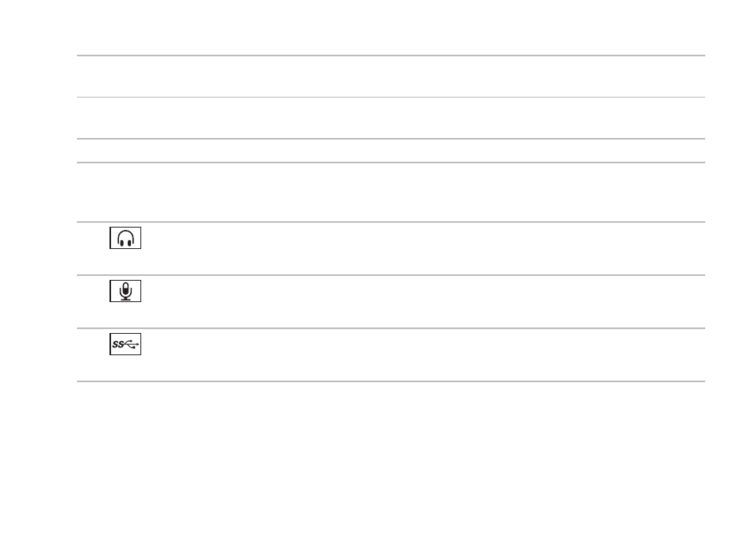Click the microphone icon
The width and height of the screenshot is (756, 536).
[x=125, y=291]
